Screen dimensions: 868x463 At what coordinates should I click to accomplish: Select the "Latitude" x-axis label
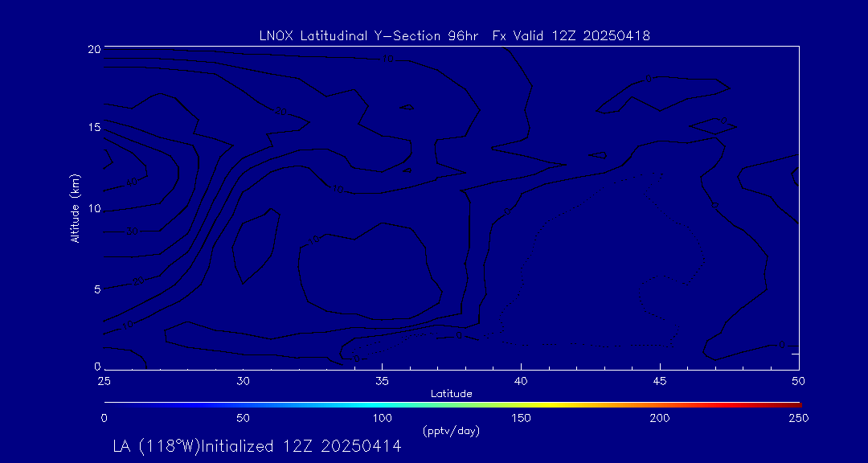pyautogui.click(x=451, y=394)
